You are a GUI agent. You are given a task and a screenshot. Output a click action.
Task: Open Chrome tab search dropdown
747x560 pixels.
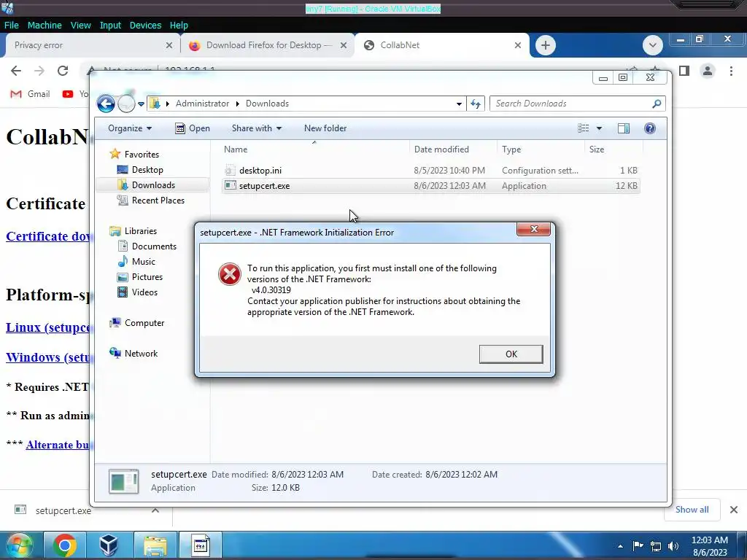tap(653, 45)
